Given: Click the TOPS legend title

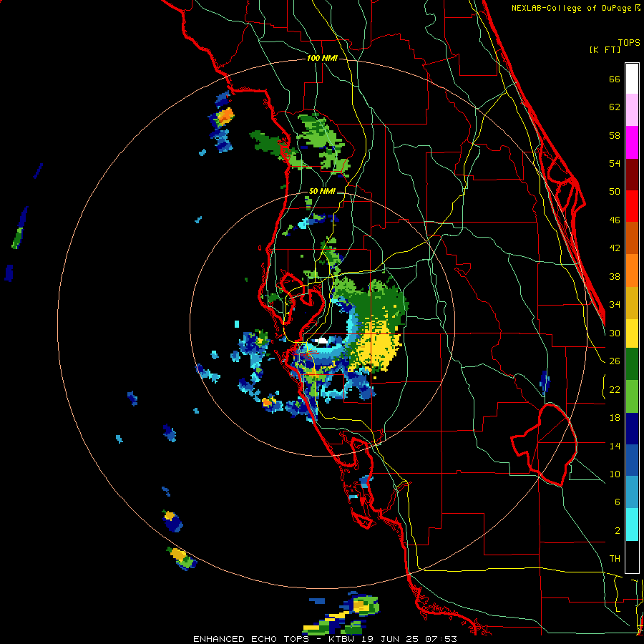Looking at the screenshot, I should (x=629, y=43).
